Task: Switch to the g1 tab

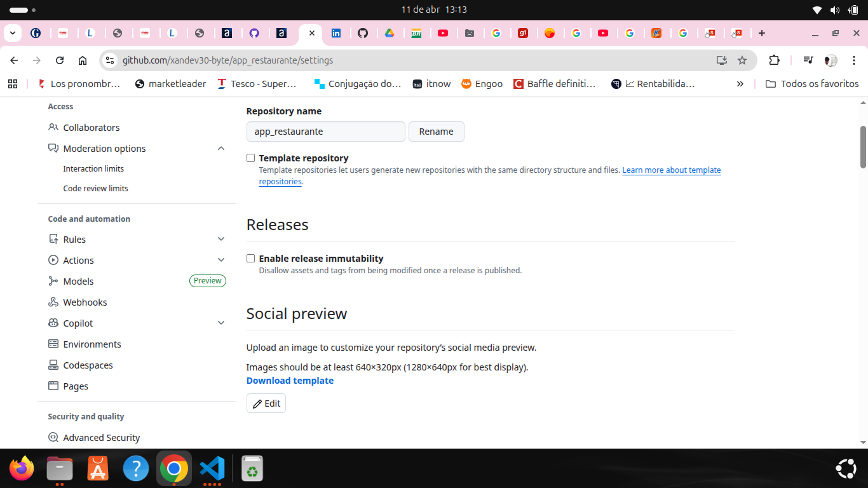Action: tap(523, 33)
